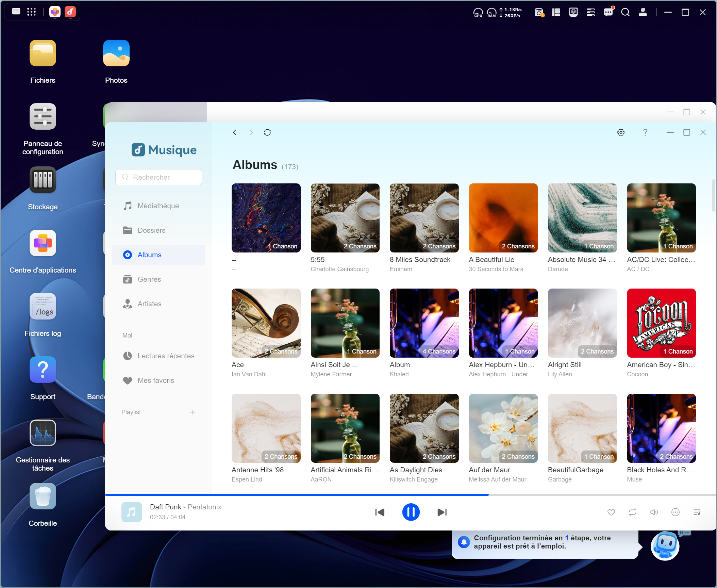Open the CPU usage indicator
Screen dimensions: 717x588
point(478,13)
